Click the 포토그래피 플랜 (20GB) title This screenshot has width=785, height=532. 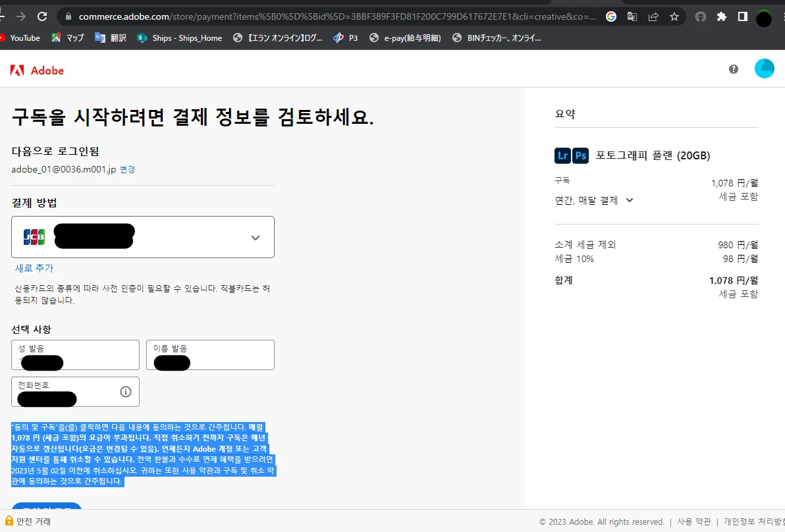653,155
